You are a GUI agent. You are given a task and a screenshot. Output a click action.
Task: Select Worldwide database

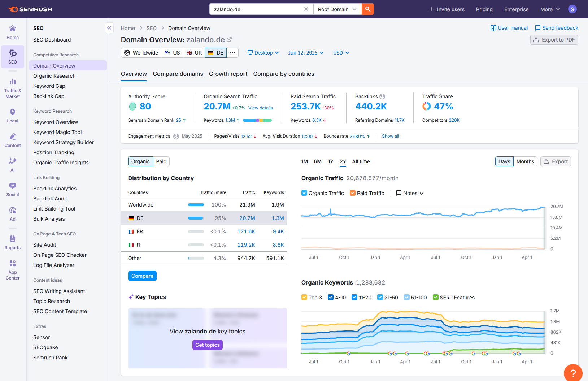coord(141,53)
